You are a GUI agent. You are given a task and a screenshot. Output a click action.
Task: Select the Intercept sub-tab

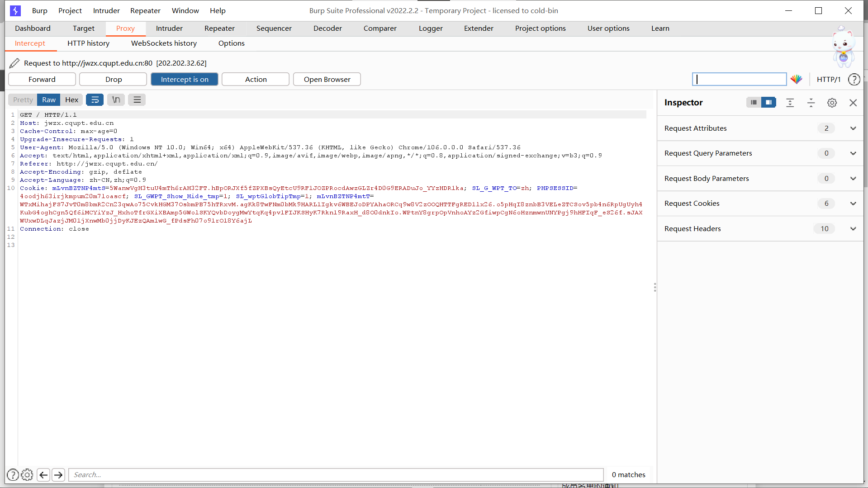30,43
